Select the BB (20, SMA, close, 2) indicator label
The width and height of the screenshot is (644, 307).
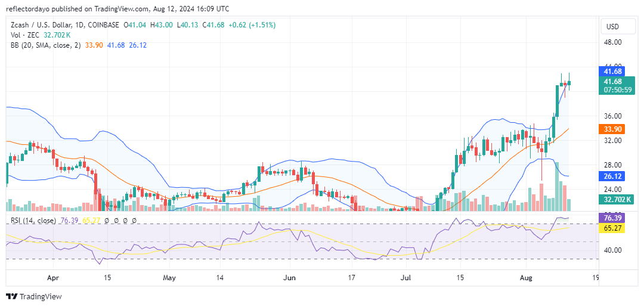click(x=46, y=45)
